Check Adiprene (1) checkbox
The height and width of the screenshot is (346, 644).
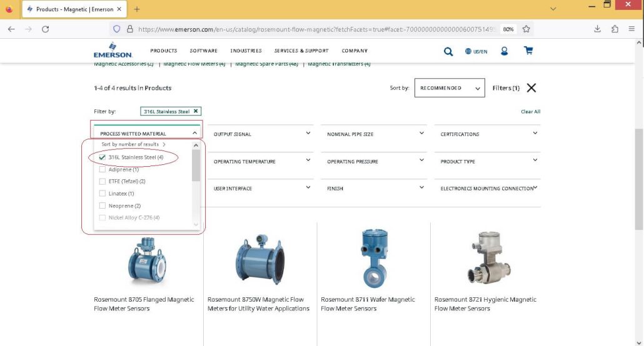[103, 169]
